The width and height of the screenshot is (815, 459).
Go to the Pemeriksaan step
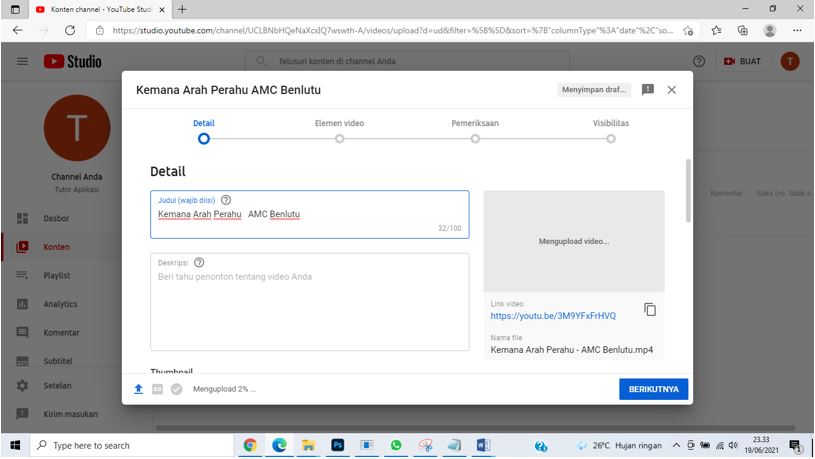pyautogui.click(x=475, y=139)
